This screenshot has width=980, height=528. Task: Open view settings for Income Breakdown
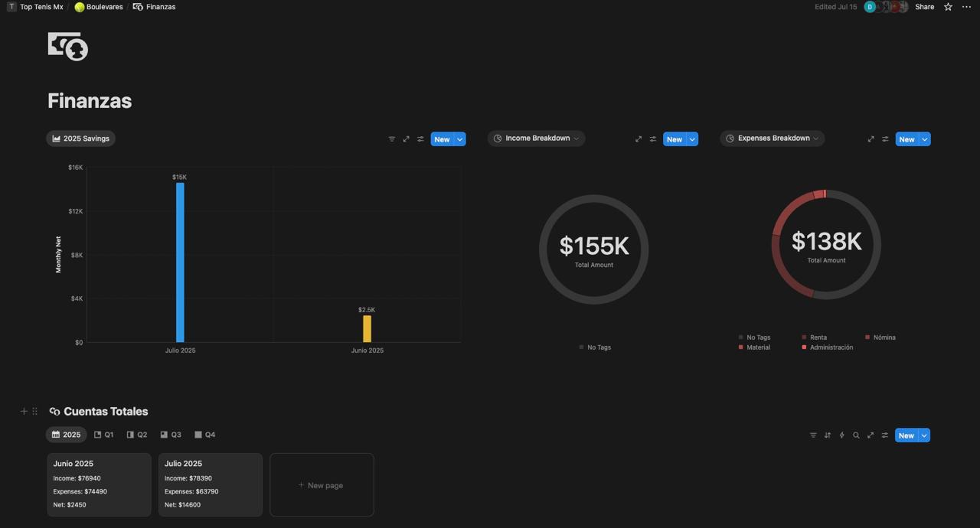(653, 139)
